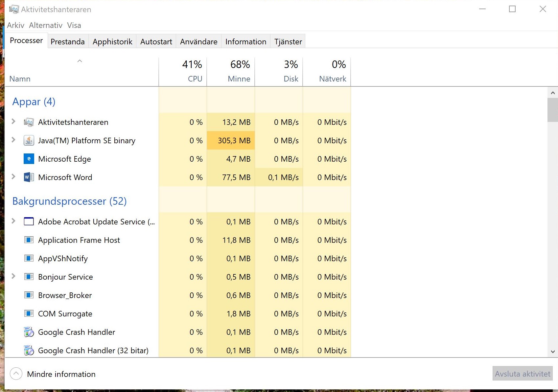Click the sort direction arrow above Namn
Image resolution: width=558 pixels, height=392 pixels.
click(x=80, y=61)
